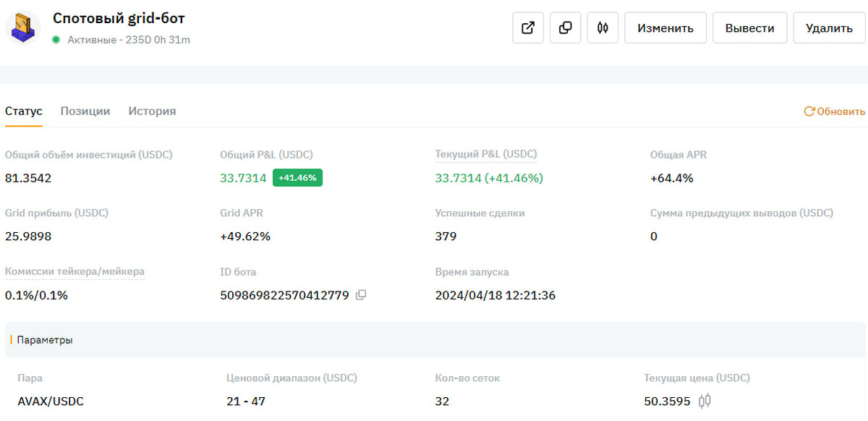The height and width of the screenshot is (421, 868).
Task: Click the Текущий P&L (USDC) label
Action: 485,154
